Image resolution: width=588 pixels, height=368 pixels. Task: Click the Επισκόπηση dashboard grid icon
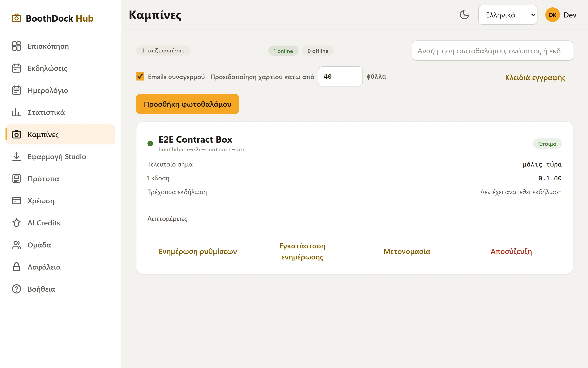click(x=16, y=46)
